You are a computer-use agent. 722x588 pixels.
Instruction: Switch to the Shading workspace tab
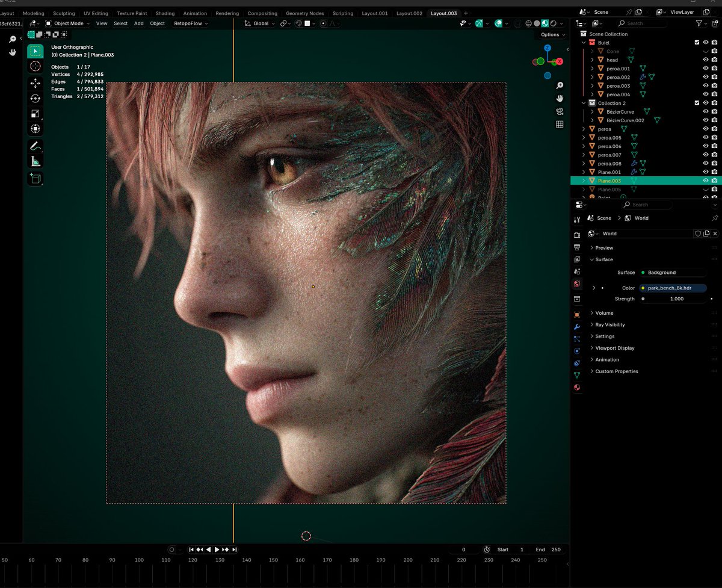click(165, 13)
